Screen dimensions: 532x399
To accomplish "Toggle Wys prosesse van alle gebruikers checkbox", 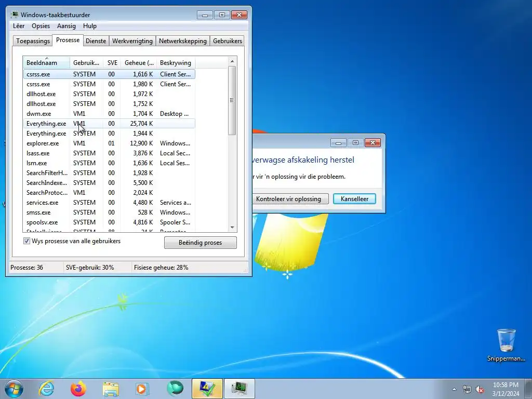I will pyautogui.click(x=26, y=241).
